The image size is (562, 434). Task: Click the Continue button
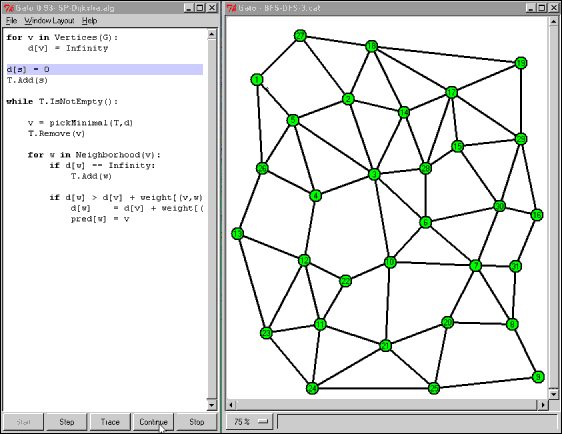[x=153, y=422]
